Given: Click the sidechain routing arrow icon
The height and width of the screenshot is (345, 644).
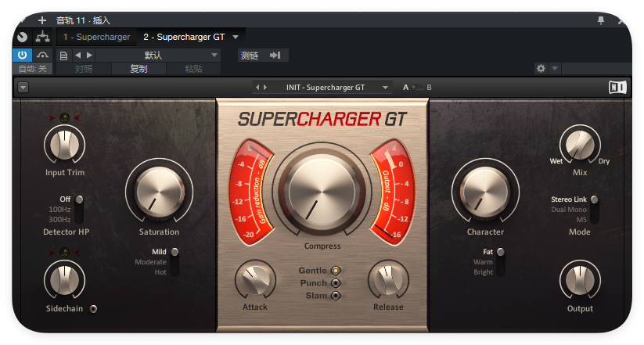Looking at the screenshot, I should [x=275, y=55].
